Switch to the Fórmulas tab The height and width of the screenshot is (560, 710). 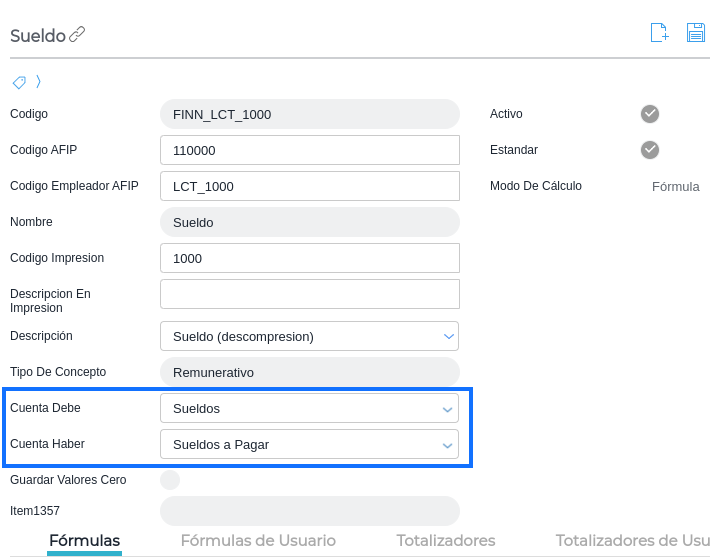pyautogui.click(x=85, y=541)
